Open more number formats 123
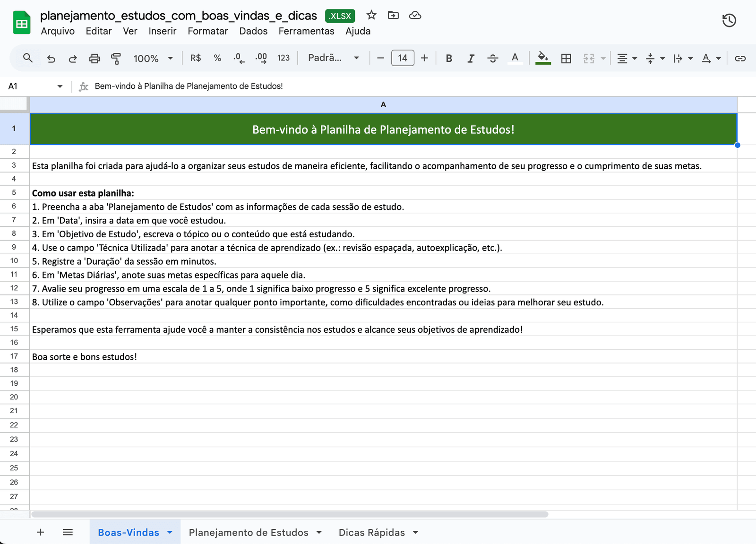The image size is (756, 544). (283, 58)
